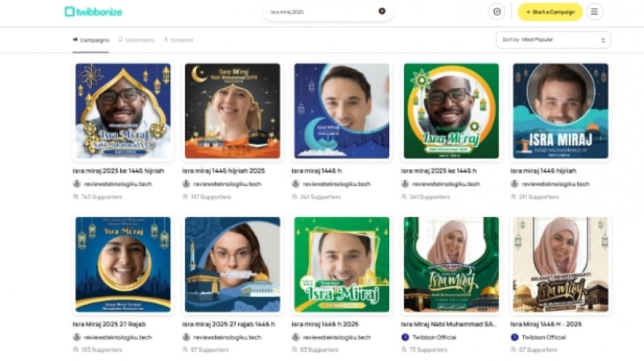
Task: Clear the search field with the X icon
Action: click(x=382, y=11)
